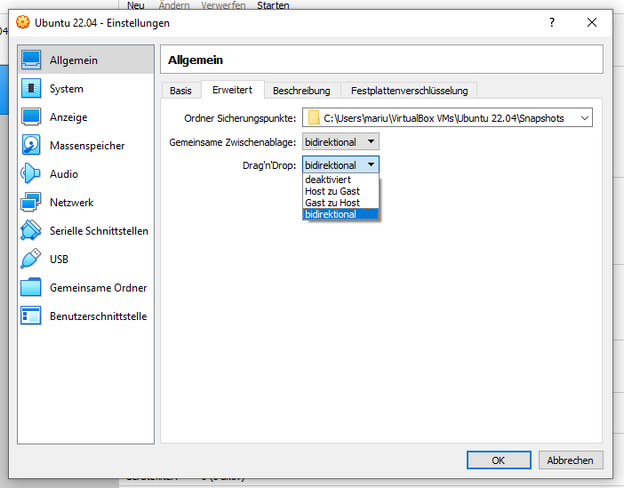This screenshot has height=488, width=624.
Task: Click the Audio speaker icon
Action: (x=32, y=174)
